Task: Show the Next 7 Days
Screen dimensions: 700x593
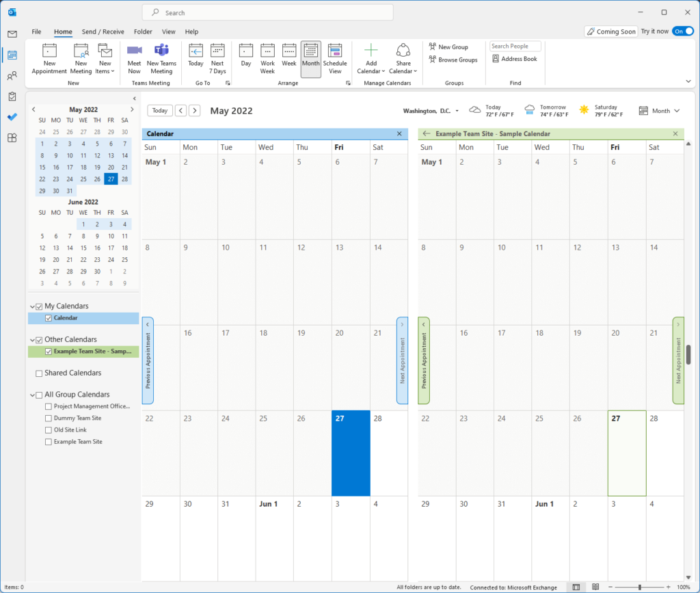Action: tap(217, 59)
